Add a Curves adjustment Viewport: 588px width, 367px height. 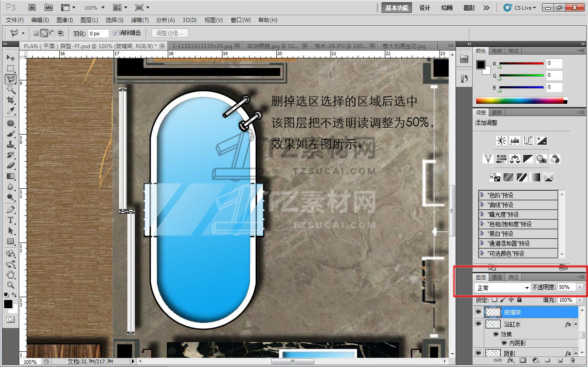[528, 141]
